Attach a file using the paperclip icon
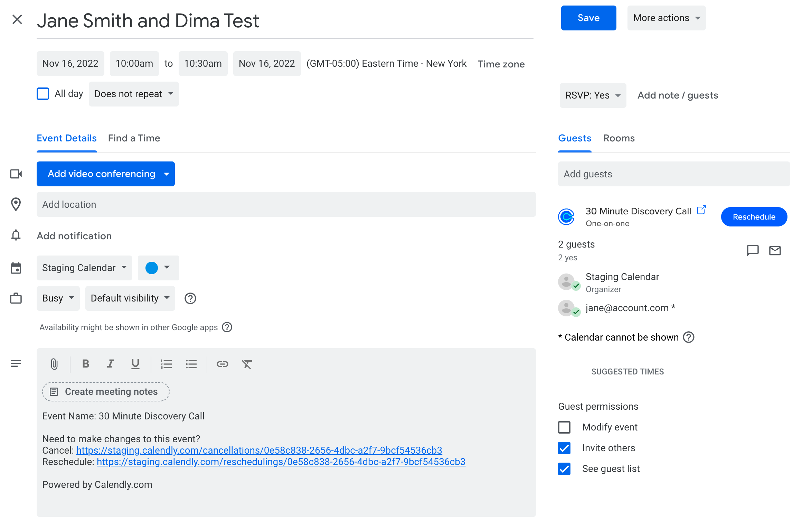The height and width of the screenshot is (529, 812). (54, 364)
